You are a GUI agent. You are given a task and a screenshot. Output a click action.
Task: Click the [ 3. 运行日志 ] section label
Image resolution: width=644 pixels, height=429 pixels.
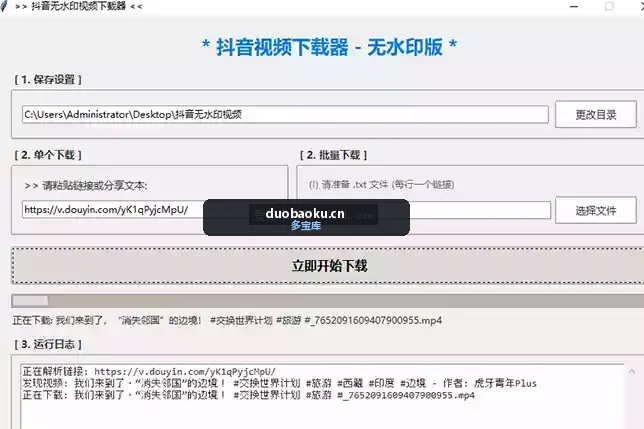click(48, 344)
